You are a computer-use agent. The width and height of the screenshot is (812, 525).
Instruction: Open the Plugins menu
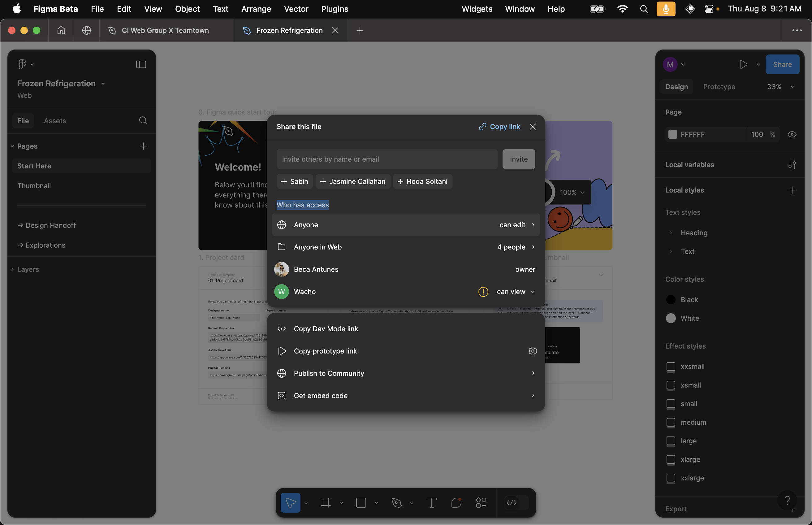click(x=334, y=9)
